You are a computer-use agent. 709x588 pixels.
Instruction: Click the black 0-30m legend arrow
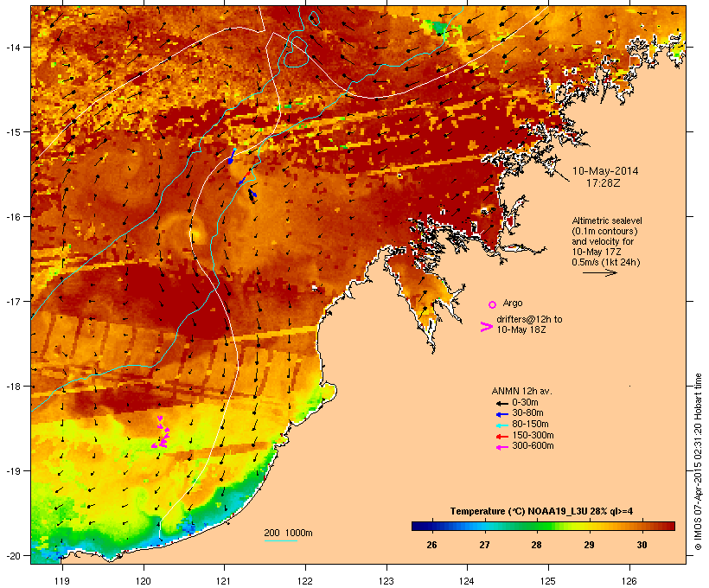(501, 403)
